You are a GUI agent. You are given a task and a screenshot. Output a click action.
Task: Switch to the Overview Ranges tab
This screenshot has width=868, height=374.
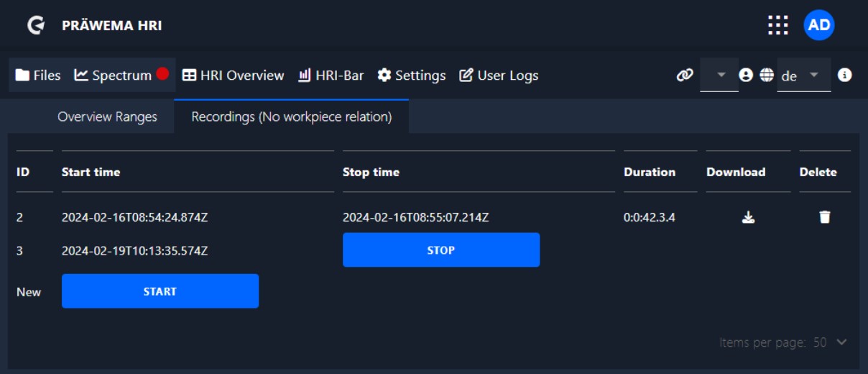pyautogui.click(x=107, y=117)
